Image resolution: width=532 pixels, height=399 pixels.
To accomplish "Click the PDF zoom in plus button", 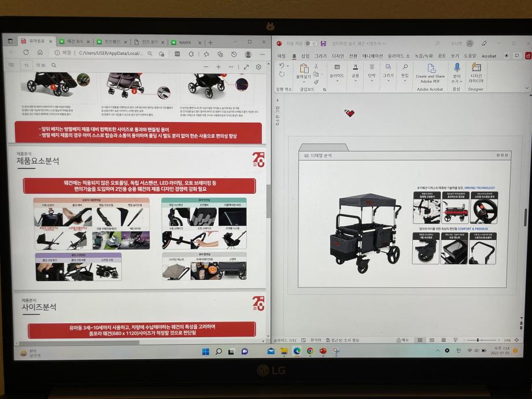I will point(218,66).
